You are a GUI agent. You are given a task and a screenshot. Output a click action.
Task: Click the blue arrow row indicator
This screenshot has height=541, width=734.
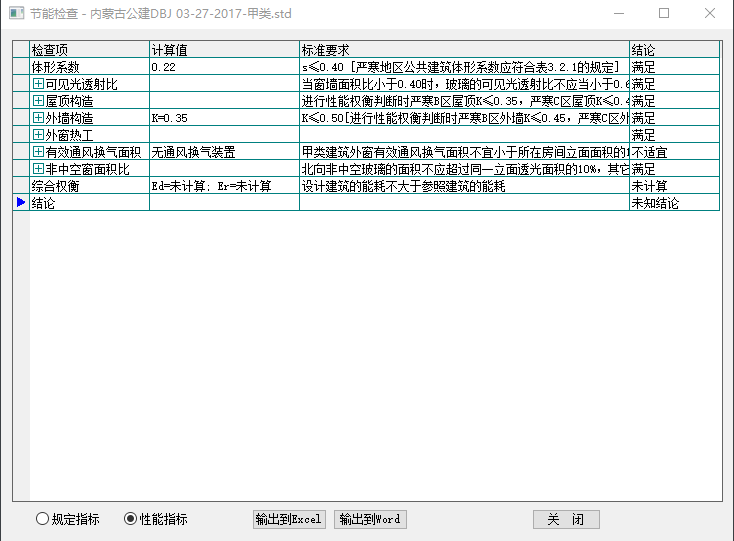(21, 203)
